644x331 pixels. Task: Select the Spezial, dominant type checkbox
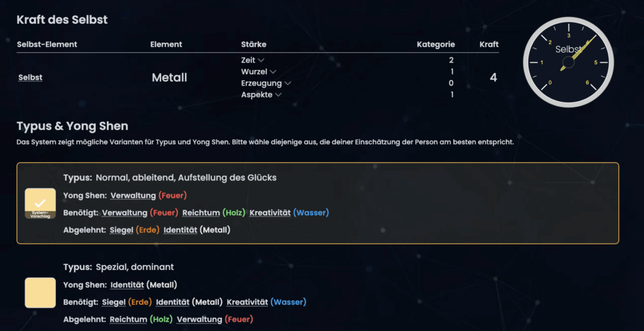coord(40,293)
